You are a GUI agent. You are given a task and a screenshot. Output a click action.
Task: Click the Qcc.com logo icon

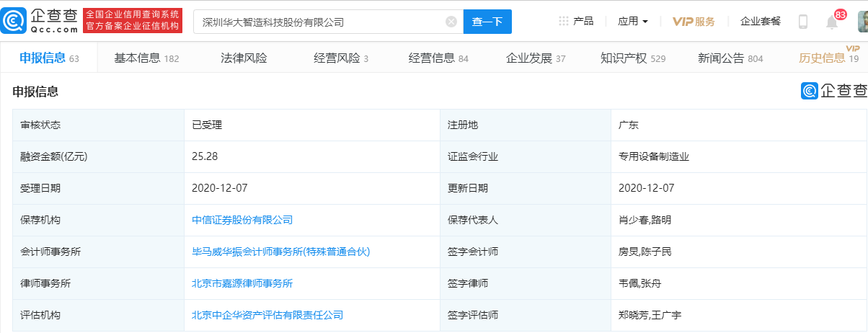[x=15, y=22]
